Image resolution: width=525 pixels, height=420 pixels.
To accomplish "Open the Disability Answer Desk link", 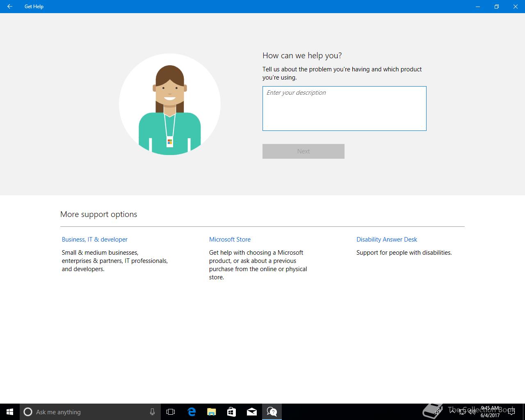I will 387,240.
